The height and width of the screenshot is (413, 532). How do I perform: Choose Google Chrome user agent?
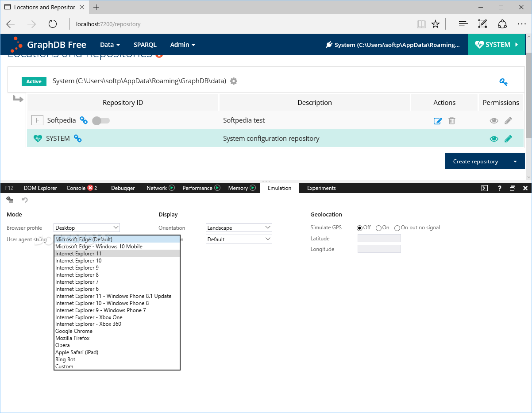pyautogui.click(x=117, y=331)
